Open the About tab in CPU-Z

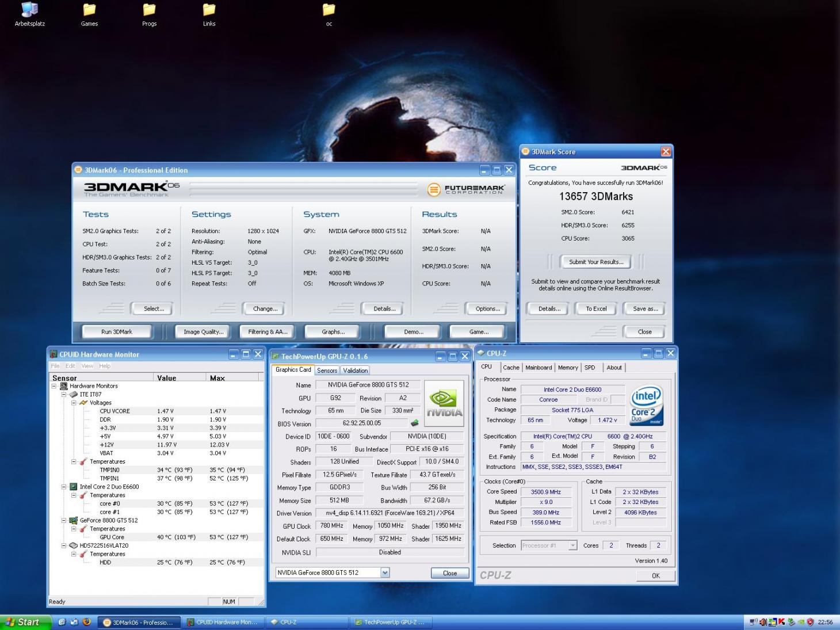pos(614,368)
